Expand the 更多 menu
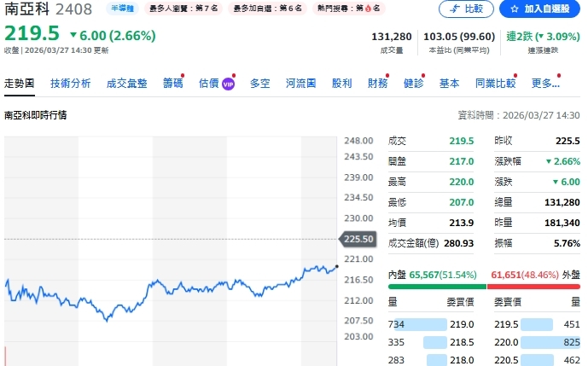Image resolution: width=588 pixels, height=366 pixels. click(544, 84)
